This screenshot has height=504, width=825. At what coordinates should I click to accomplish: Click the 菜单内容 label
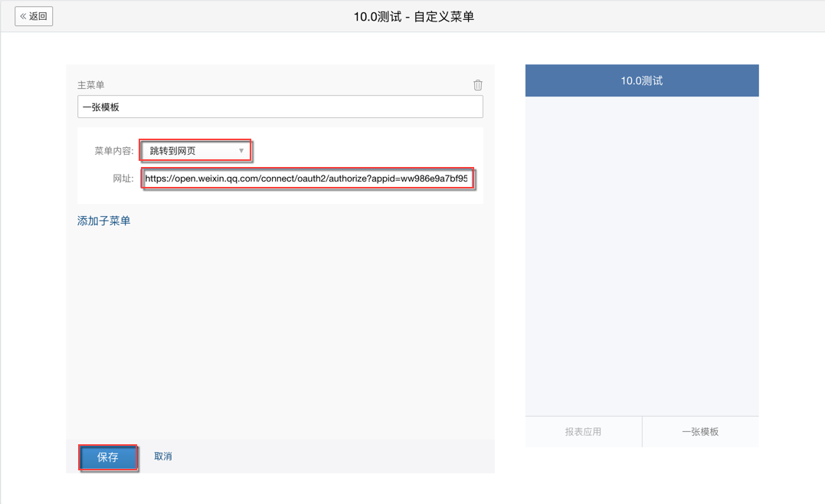click(113, 151)
